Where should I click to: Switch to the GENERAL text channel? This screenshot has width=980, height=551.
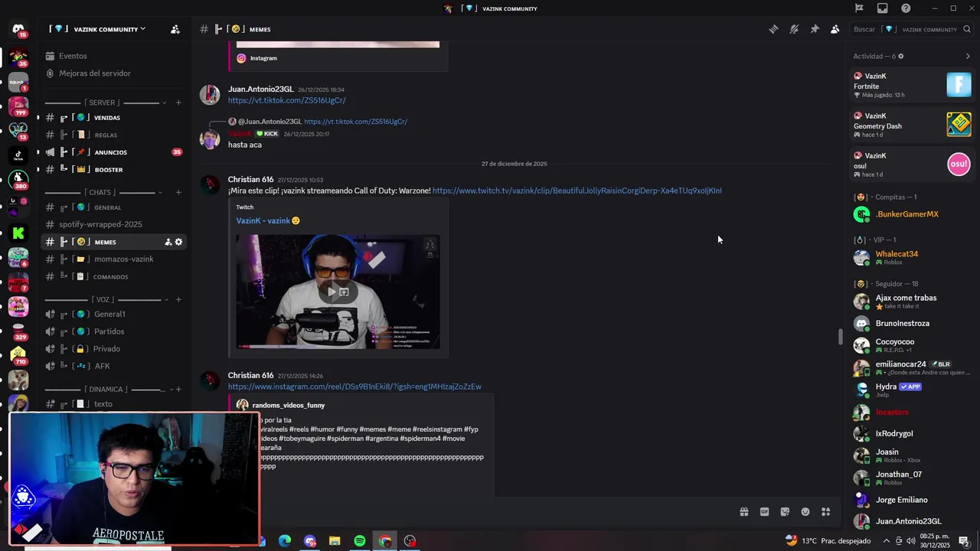point(113,207)
